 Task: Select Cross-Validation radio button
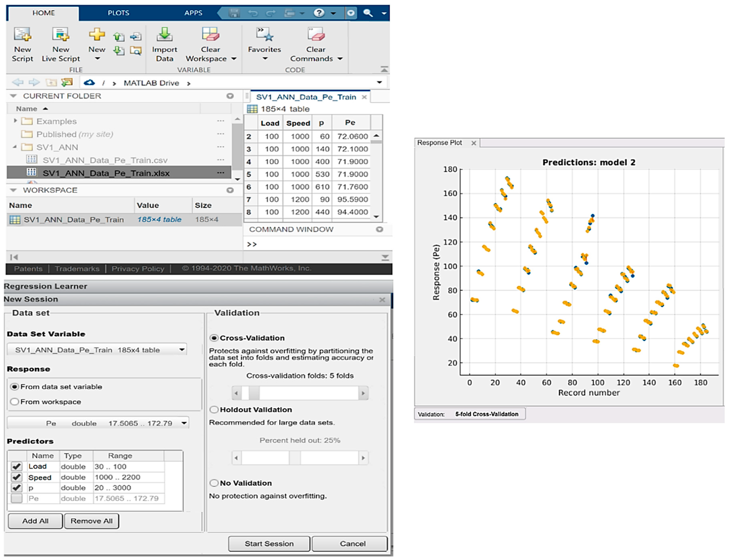click(x=214, y=338)
